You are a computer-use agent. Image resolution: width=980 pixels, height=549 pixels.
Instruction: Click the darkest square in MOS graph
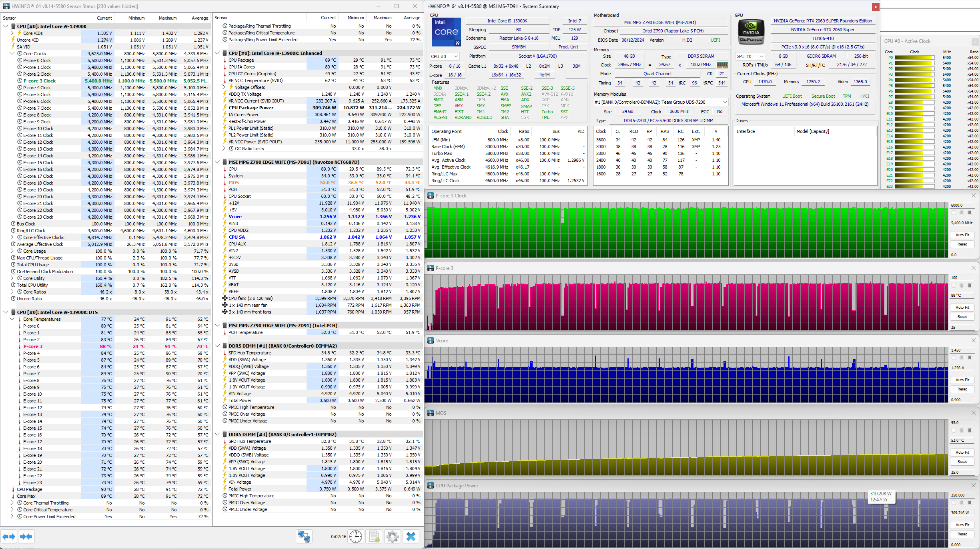pos(970,430)
